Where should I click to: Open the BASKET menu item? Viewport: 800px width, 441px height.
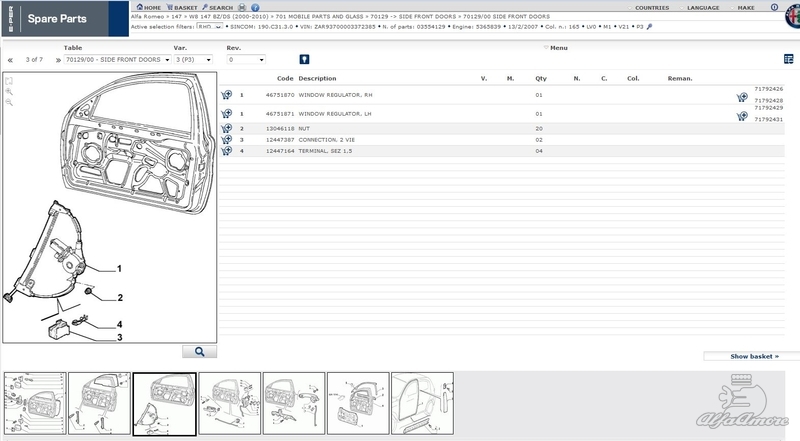(x=182, y=7)
